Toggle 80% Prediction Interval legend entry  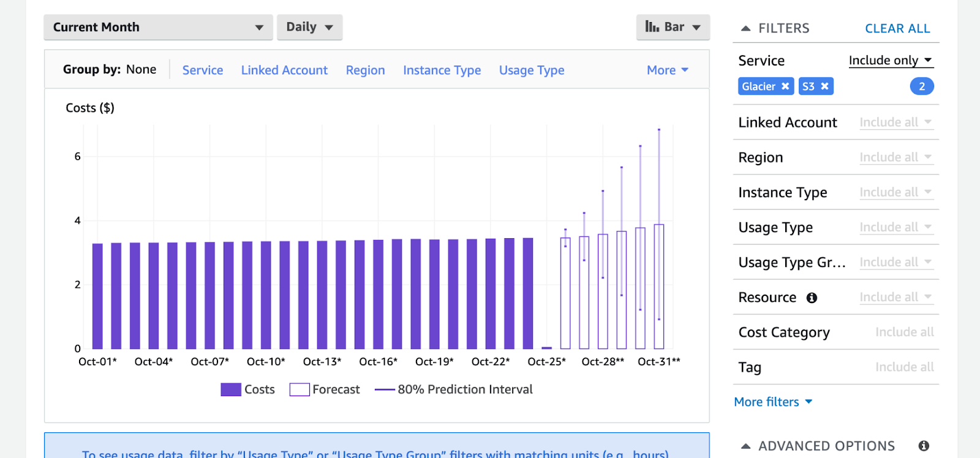[x=454, y=389]
